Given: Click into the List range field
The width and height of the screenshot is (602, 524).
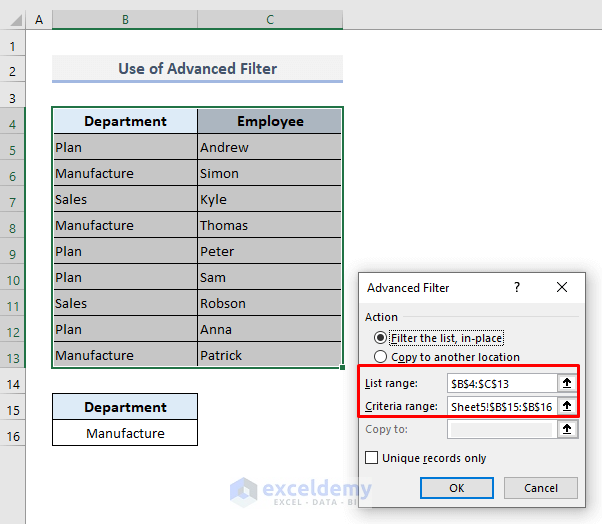Looking at the screenshot, I should pos(502,383).
